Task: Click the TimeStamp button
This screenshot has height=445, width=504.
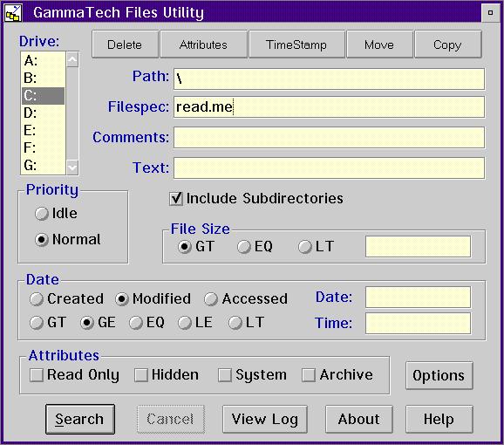Action: click(x=296, y=44)
